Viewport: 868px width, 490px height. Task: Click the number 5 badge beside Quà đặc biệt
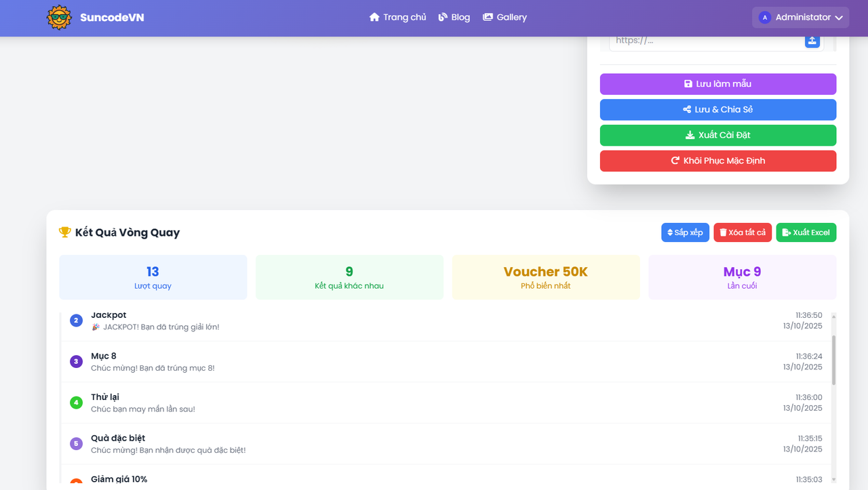(77, 444)
